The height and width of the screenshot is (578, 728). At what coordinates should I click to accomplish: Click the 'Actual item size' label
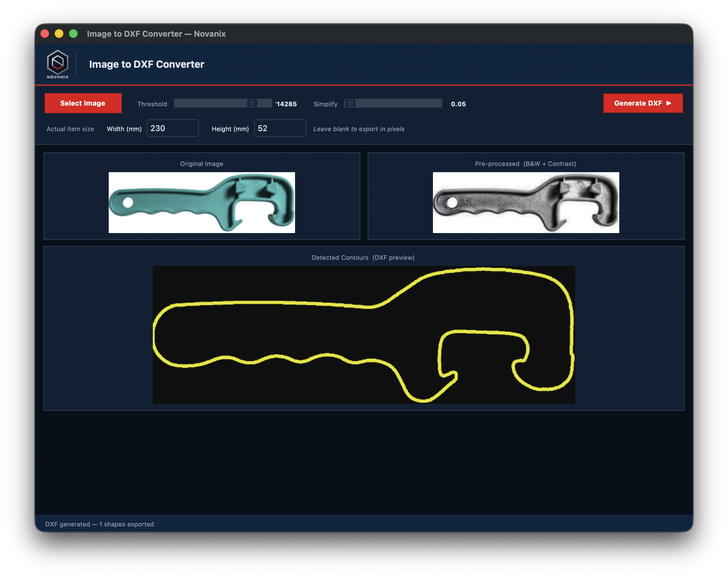click(x=70, y=129)
